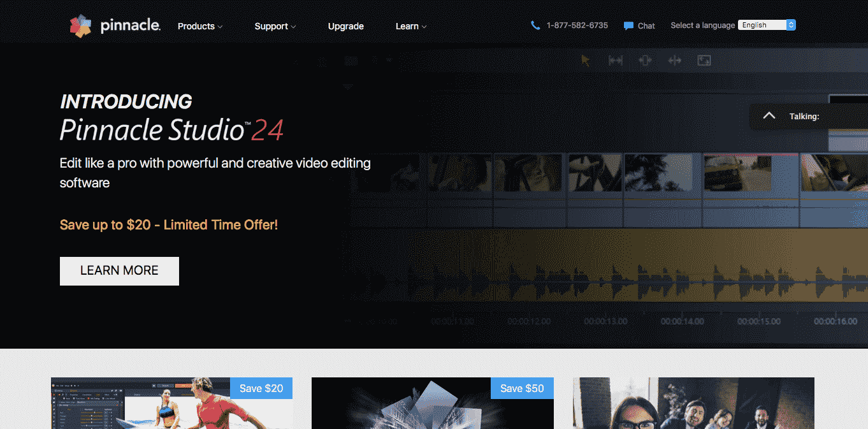Collapse the Talking chat widget chevron

tap(769, 116)
